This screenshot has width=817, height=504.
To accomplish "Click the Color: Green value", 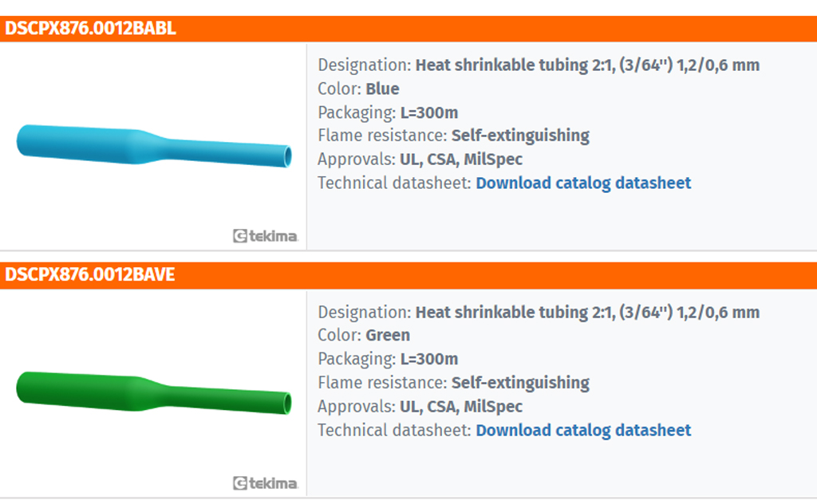I will pyautogui.click(x=388, y=335).
